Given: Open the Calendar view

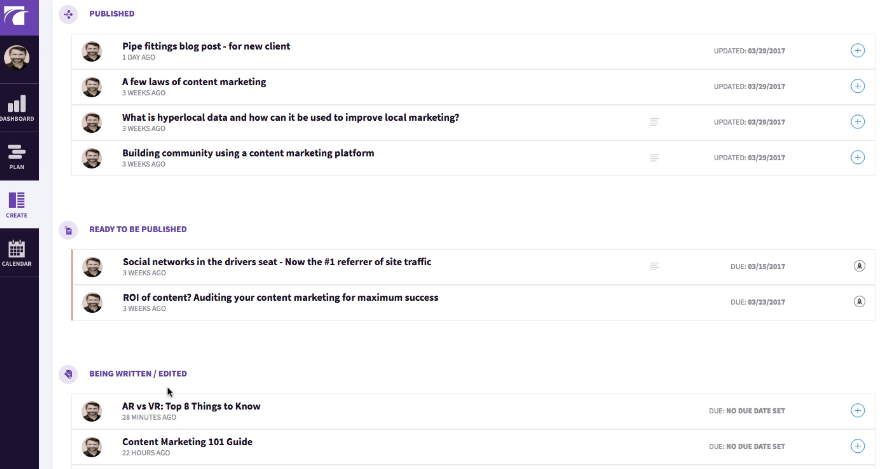Looking at the screenshot, I should tap(17, 253).
